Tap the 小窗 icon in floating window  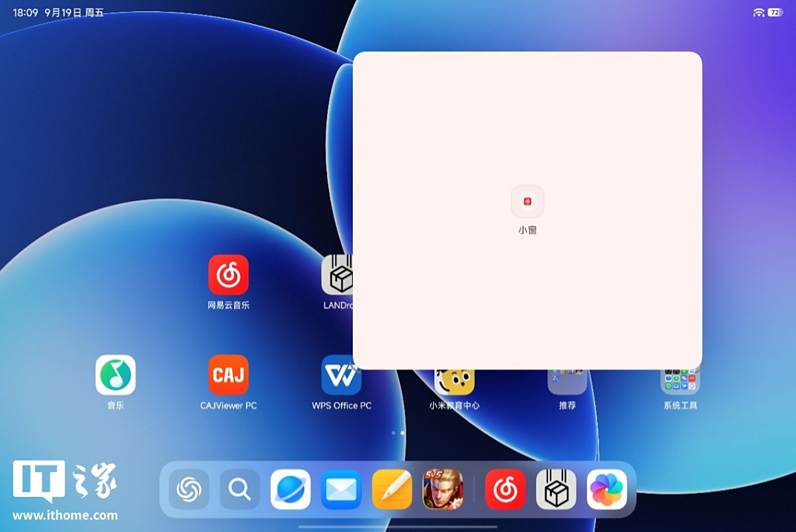click(527, 202)
